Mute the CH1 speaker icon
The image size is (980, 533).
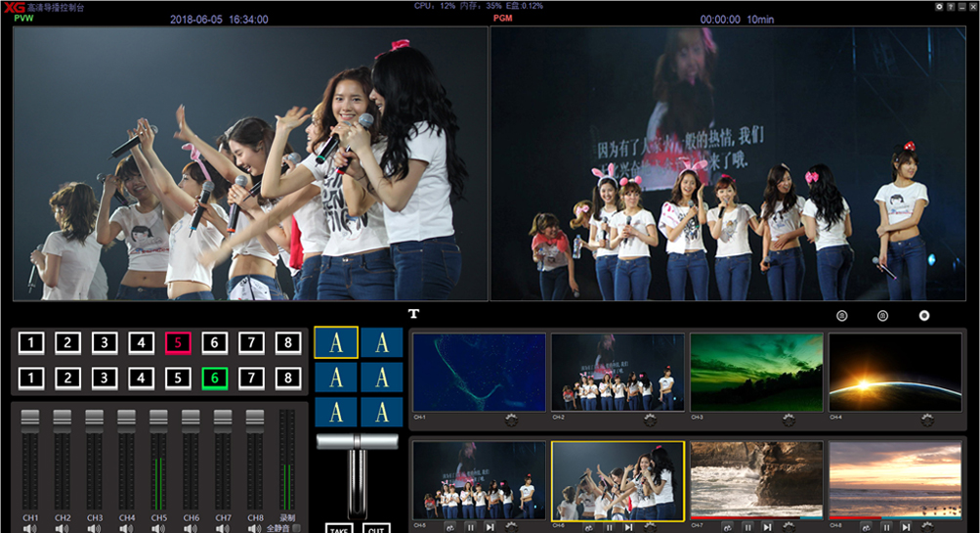coord(30,528)
